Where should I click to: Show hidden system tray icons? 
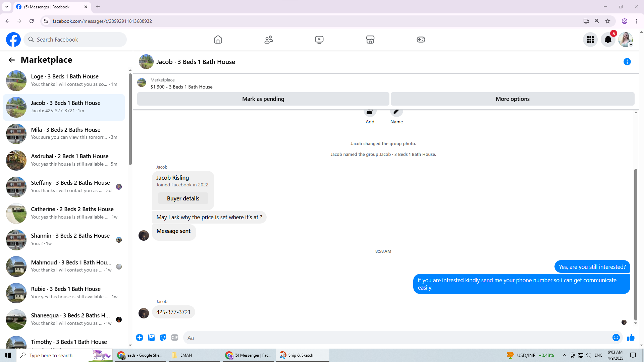pyautogui.click(x=565, y=355)
